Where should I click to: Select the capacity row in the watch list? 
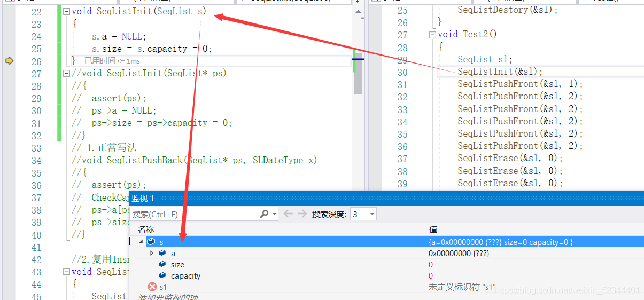(x=386, y=276)
